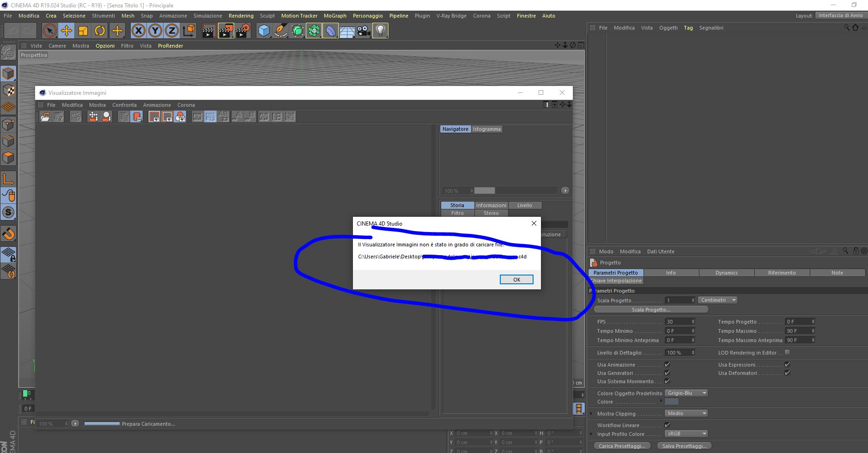Toggle Usa Espressioni checkbox
Image resolution: width=868 pixels, height=453 pixels.
point(787,365)
